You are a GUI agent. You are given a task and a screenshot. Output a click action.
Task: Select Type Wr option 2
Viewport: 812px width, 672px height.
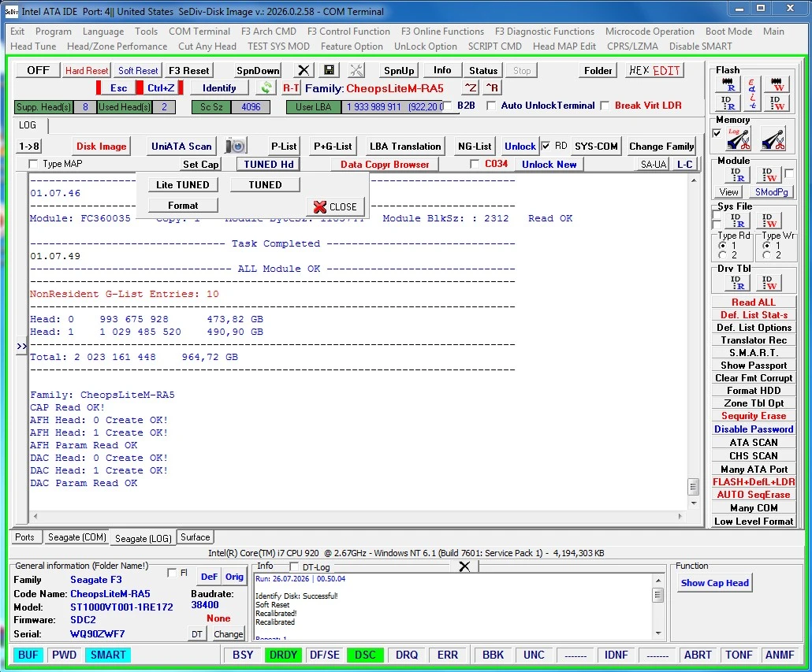pyautogui.click(x=766, y=255)
